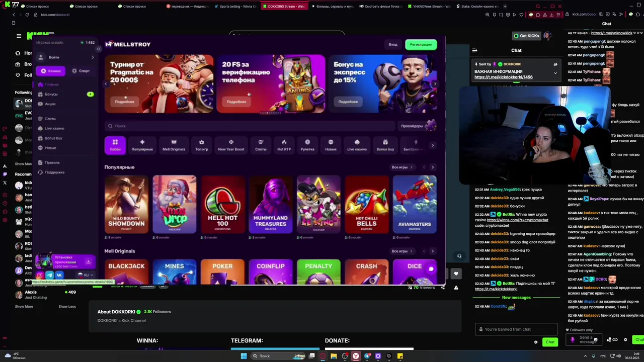Open Акции in casino sidebar
This screenshot has width=644, height=362.
pyautogui.click(x=50, y=104)
